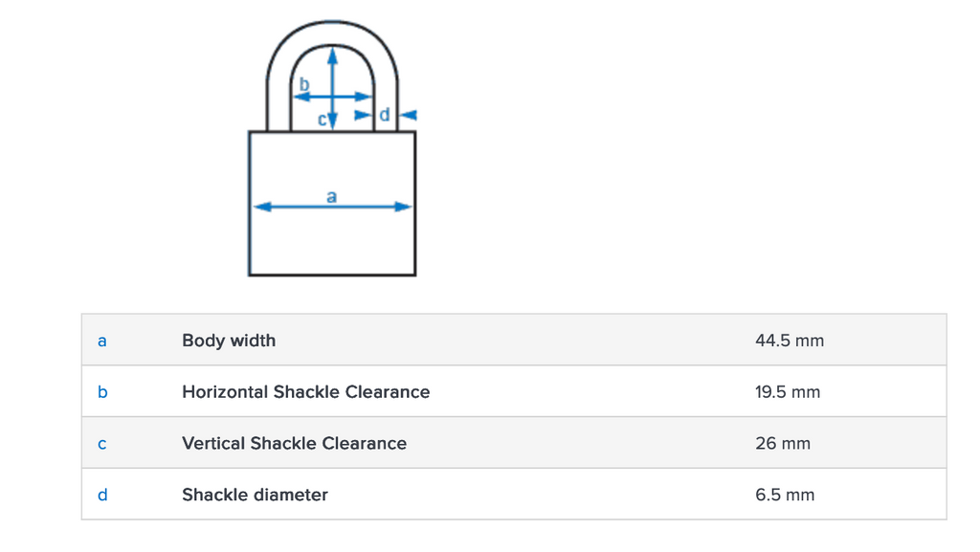Image resolution: width=980 pixels, height=552 pixels.
Task: Click the 'b' label inside the shackle
Action: pos(304,85)
